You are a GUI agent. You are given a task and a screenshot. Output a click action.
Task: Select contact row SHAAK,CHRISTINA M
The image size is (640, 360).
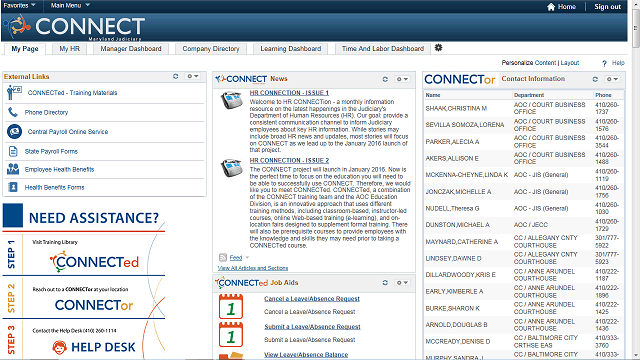point(524,108)
